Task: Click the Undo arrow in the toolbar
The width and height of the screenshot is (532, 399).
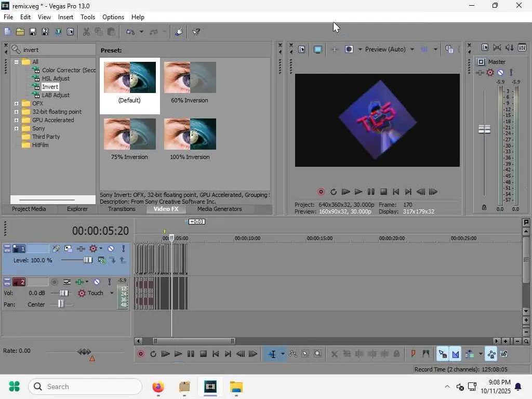Action: (x=130, y=32)
